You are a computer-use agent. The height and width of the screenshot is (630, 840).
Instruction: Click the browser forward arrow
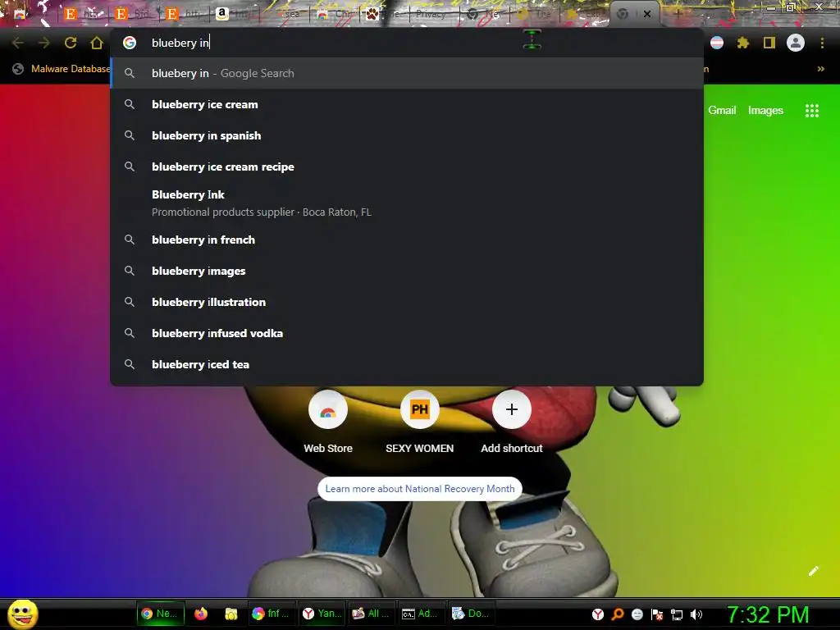click(44, 43)
